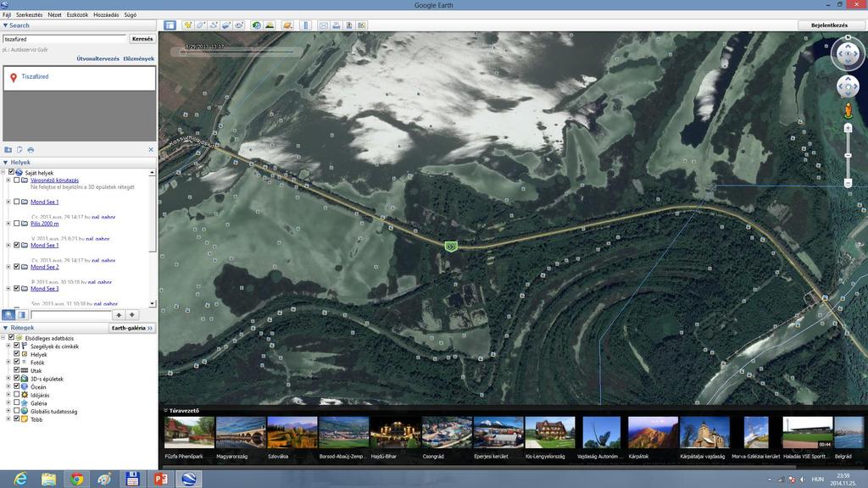The width and height of the screenshot is (868, 488).
Task: Add a placemark with the pushpin tool
Action: point(188,25)
